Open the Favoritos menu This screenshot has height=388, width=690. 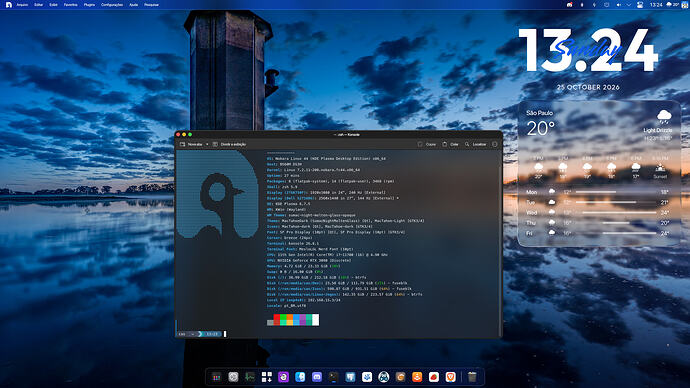pyautogui.click(x=70, y=5)
